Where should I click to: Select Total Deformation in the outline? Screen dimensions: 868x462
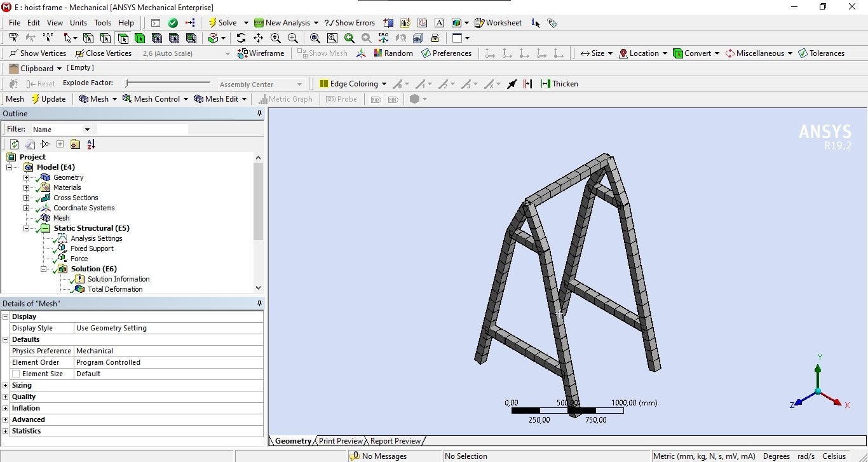pos(114,289)
